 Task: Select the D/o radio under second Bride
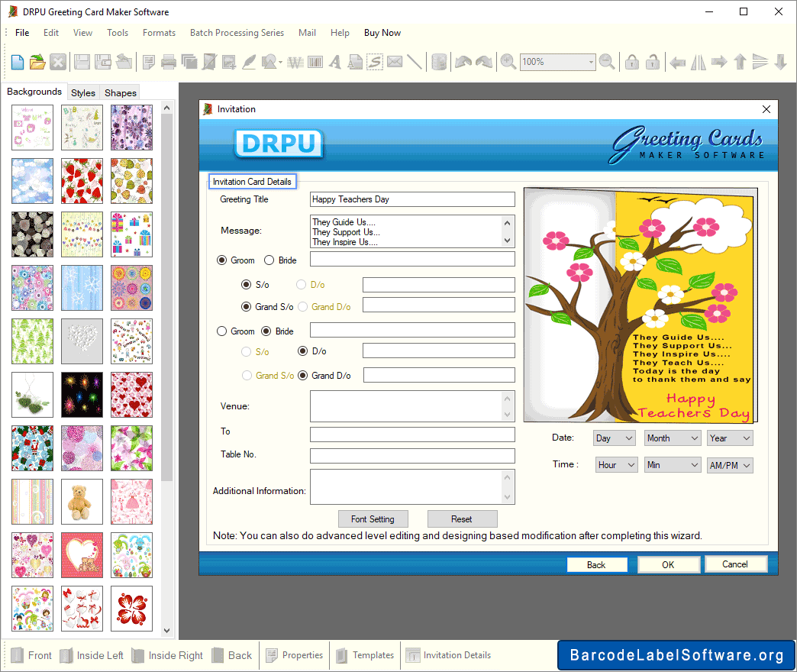coord(303,351)
